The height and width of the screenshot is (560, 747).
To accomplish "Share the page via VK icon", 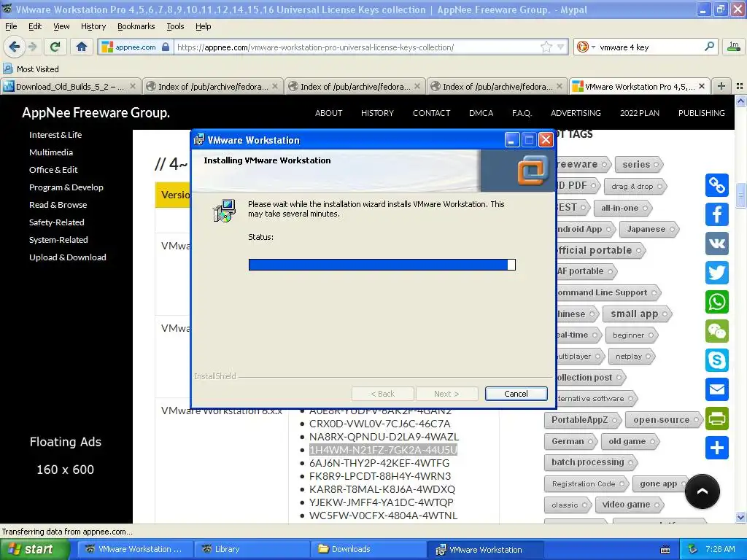I will [716, 244].
